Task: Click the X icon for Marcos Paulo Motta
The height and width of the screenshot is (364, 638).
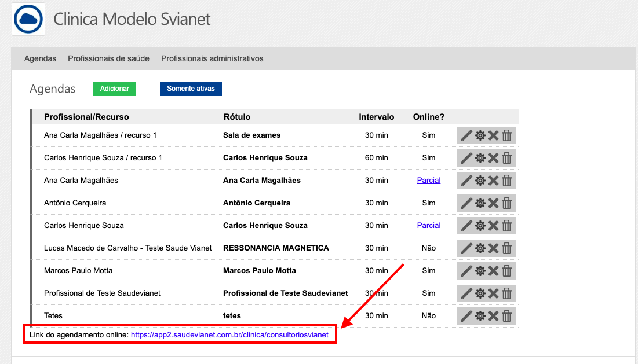Action: (493, 271)
